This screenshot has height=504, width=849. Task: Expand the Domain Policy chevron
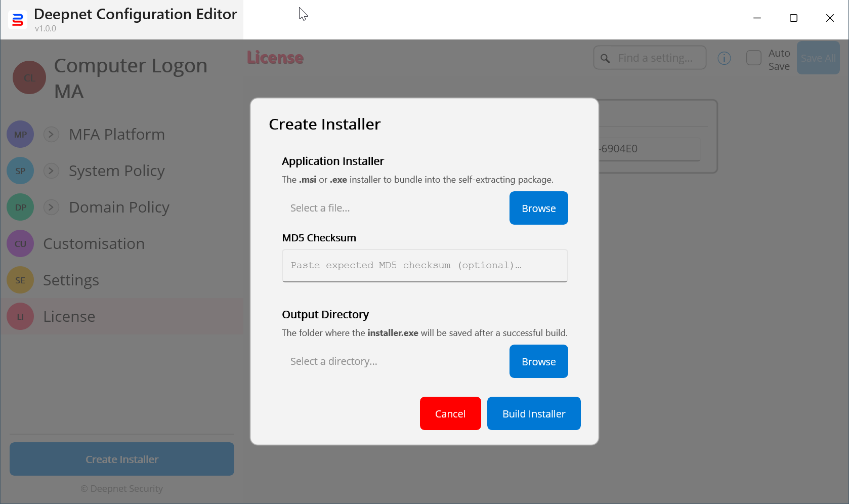coord(51,207)
